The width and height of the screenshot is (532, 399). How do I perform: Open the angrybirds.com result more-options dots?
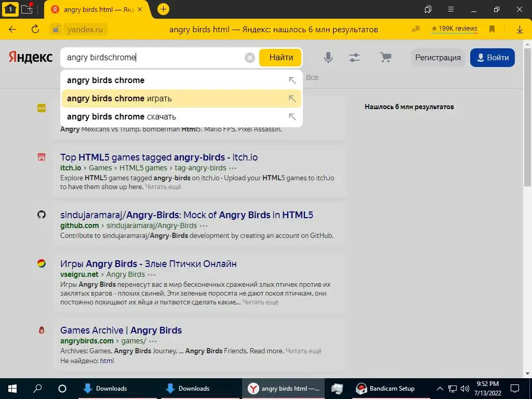(153, 341)
